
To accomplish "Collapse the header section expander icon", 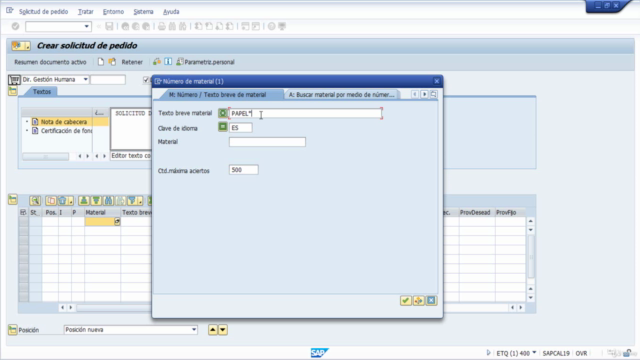I will 13,91.
